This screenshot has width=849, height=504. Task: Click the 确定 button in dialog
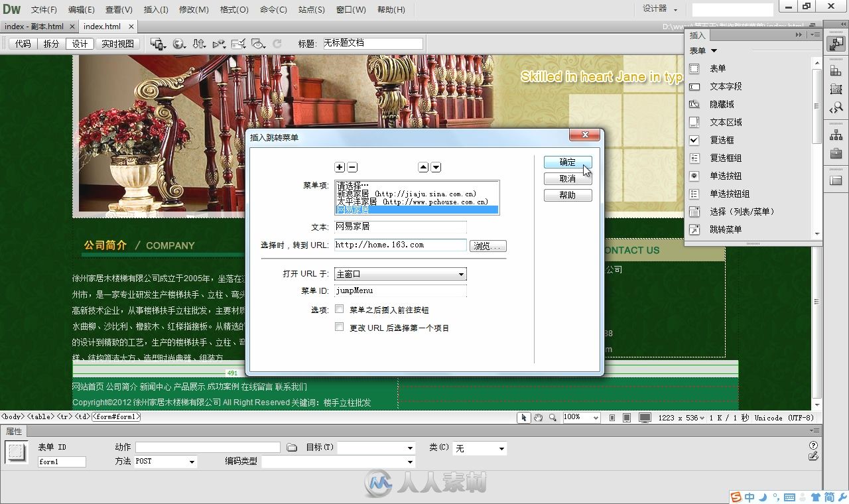tap(568, 162)
